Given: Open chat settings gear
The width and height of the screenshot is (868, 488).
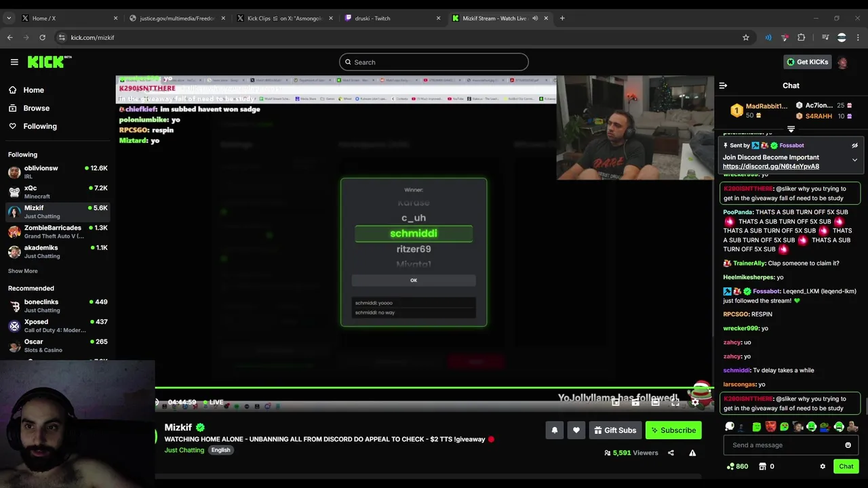Looking at the screenshot, I should coord(823,466).
